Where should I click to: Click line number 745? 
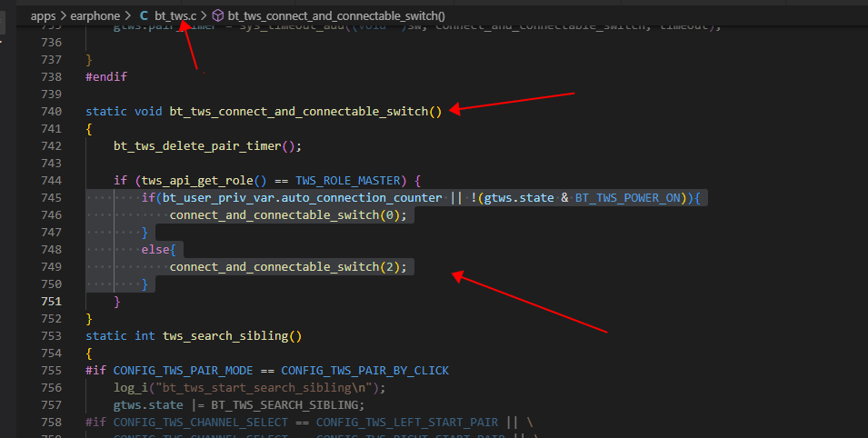pos(52,198)
